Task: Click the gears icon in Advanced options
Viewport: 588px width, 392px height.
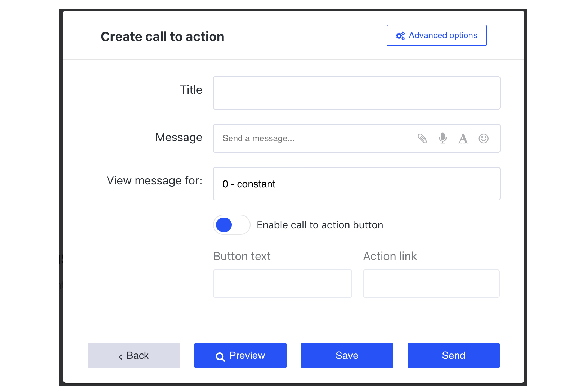Action: click(x=400, y=36)
